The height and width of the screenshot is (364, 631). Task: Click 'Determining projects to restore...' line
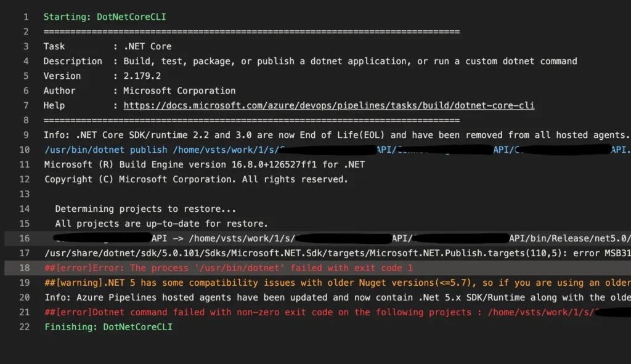145,209
